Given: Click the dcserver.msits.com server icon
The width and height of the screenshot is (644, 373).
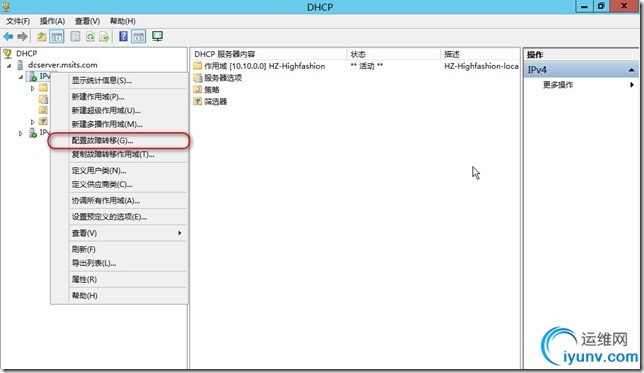Looking at the screenshot, I should click(x=20, y=65).
